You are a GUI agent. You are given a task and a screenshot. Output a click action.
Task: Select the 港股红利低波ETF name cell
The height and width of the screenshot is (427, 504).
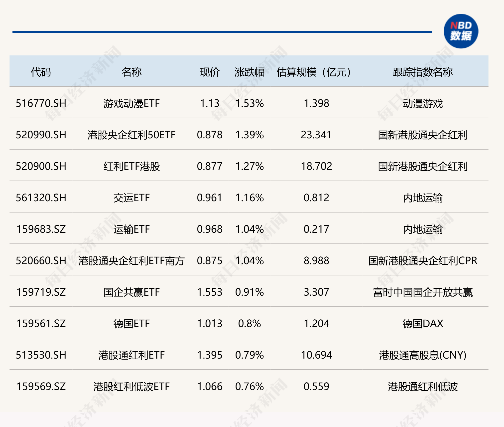(131, 387)
